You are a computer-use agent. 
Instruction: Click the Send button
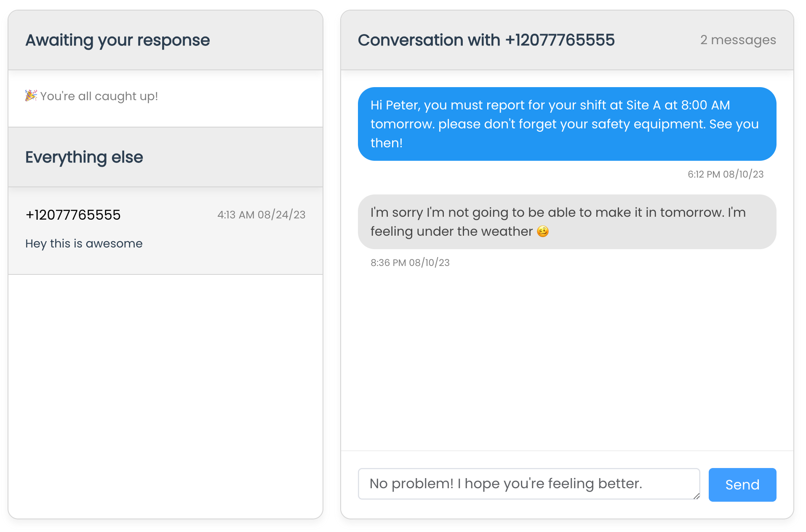click(742, 484)
